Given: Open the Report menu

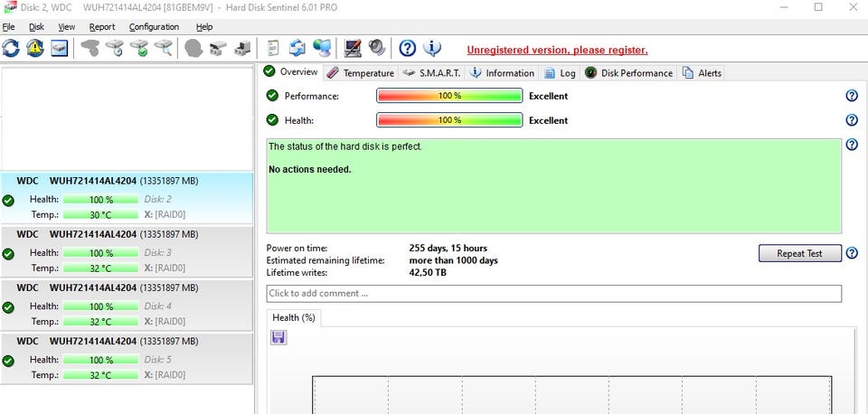Looking at the screenshot, I should click(101, 27).
